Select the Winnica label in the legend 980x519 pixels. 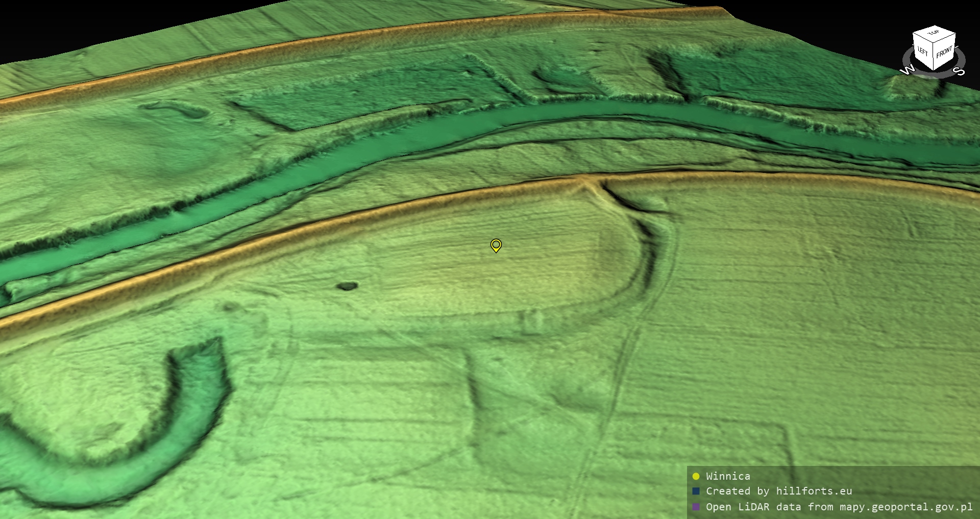[x=728, y=476]
